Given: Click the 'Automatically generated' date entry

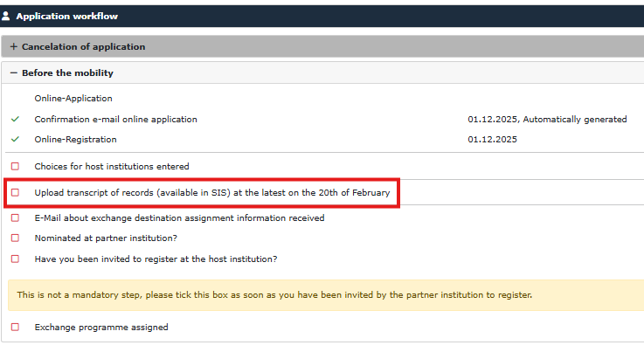Looking at the screenshot, I should coord(547,120).
